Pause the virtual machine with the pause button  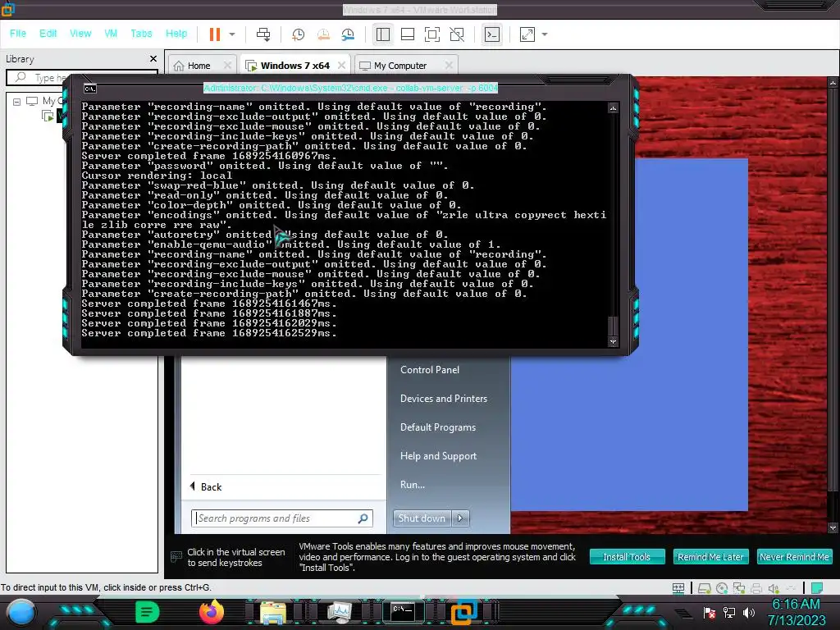(215, 34)
